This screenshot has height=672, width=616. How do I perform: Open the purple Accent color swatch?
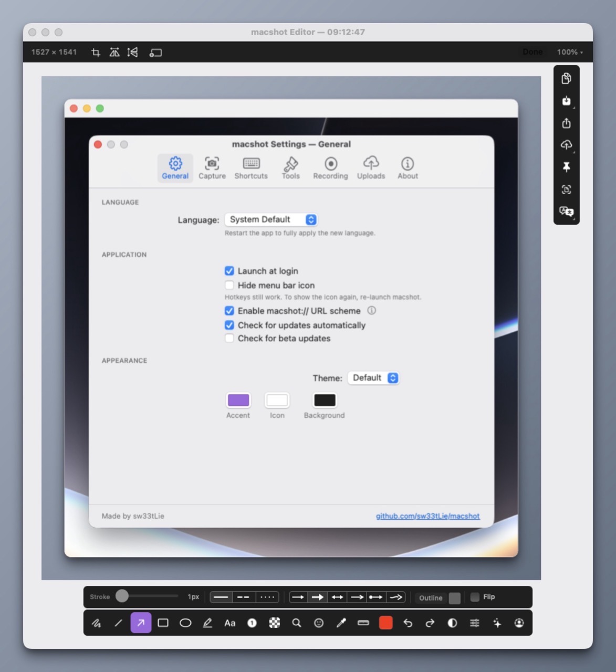click(x=238, y=401)
